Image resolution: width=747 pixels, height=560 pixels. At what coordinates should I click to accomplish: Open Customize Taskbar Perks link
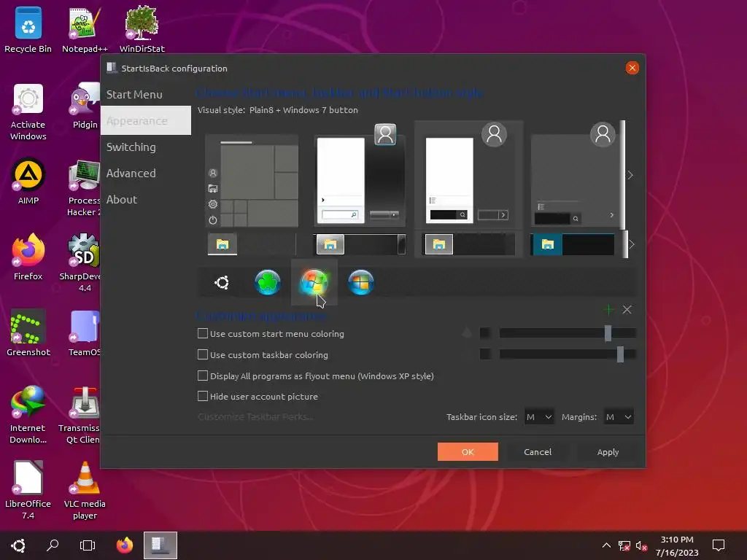[255, 416]
